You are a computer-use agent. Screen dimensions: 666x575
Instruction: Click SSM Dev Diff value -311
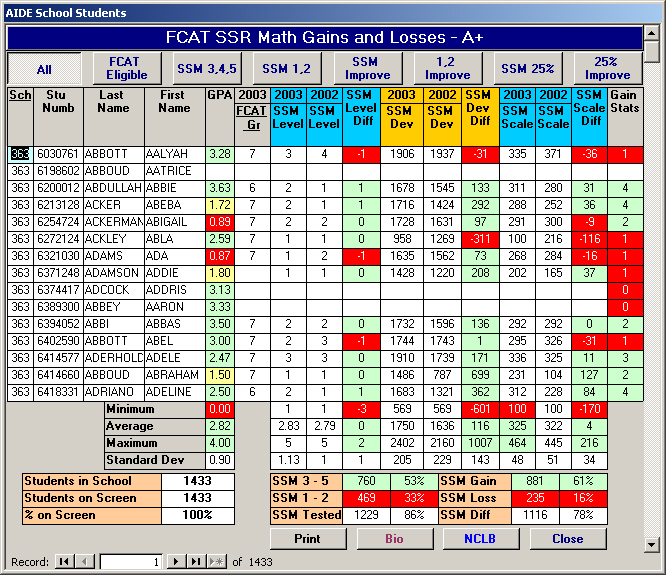480,239
